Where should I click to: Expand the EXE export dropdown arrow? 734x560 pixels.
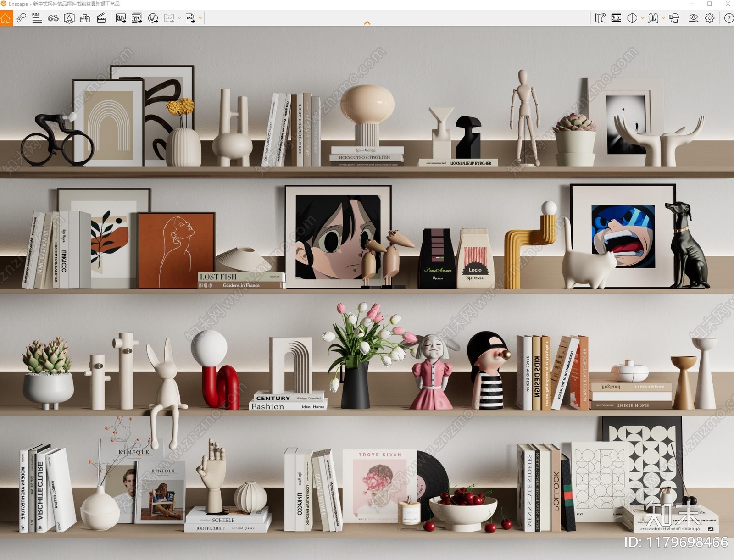point(200,18)
